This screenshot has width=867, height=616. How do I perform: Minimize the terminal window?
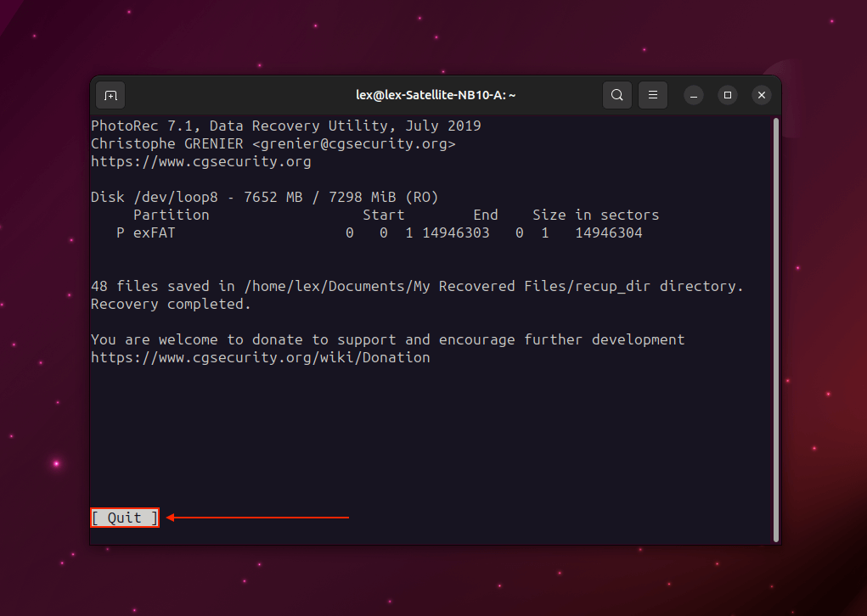point(694,96)
